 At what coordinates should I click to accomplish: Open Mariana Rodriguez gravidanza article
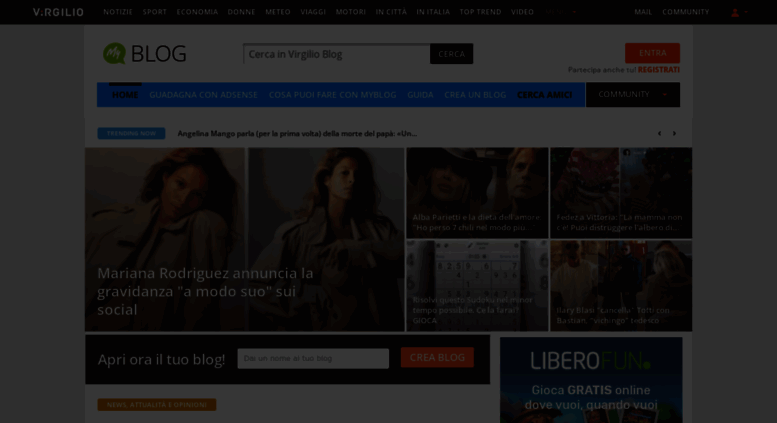tap(245, 239)
